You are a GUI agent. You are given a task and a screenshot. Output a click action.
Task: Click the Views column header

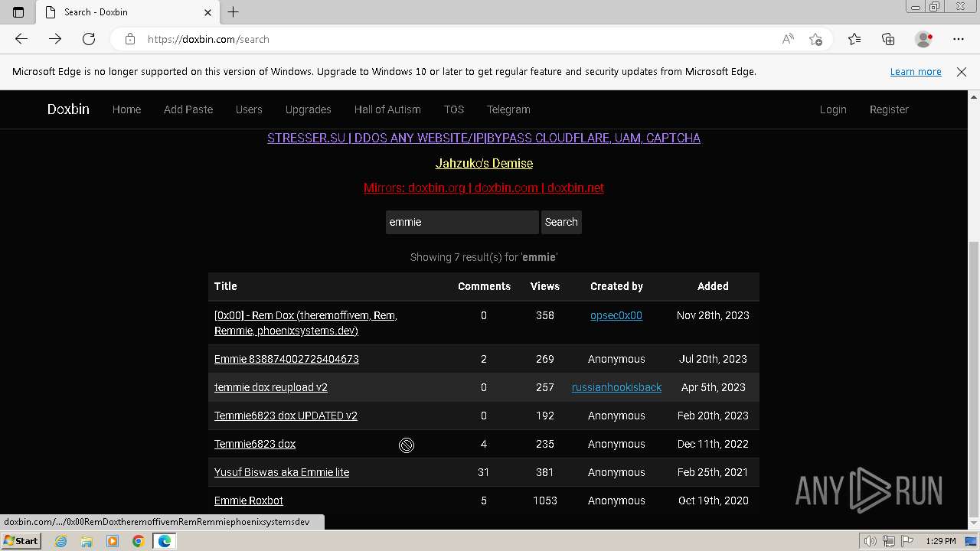click(x=545, y=286)
